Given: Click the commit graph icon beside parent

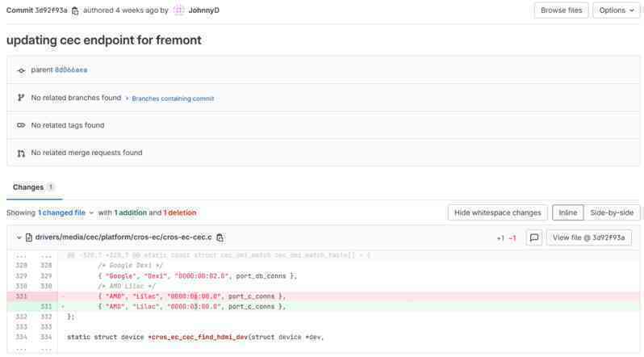Looking at the screenshot, I should pos(21,71).
